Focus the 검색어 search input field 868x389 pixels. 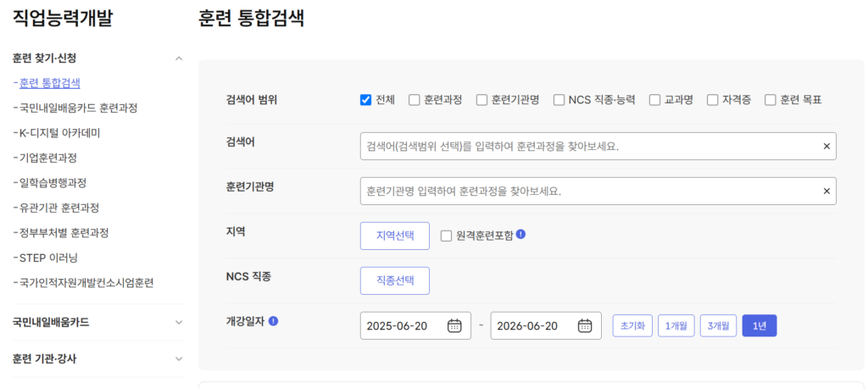[589, 147]
